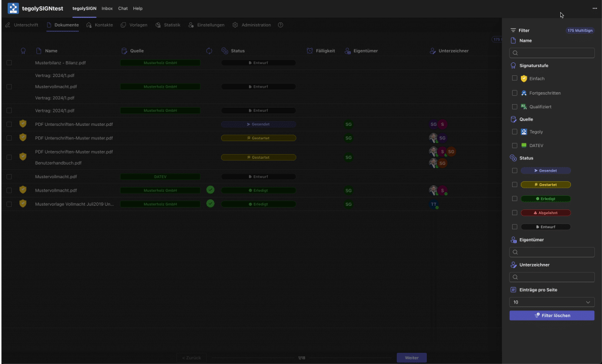602x364 pixels.
Task: Click the signature level ribbon column icon
Action: coord(23,51)
